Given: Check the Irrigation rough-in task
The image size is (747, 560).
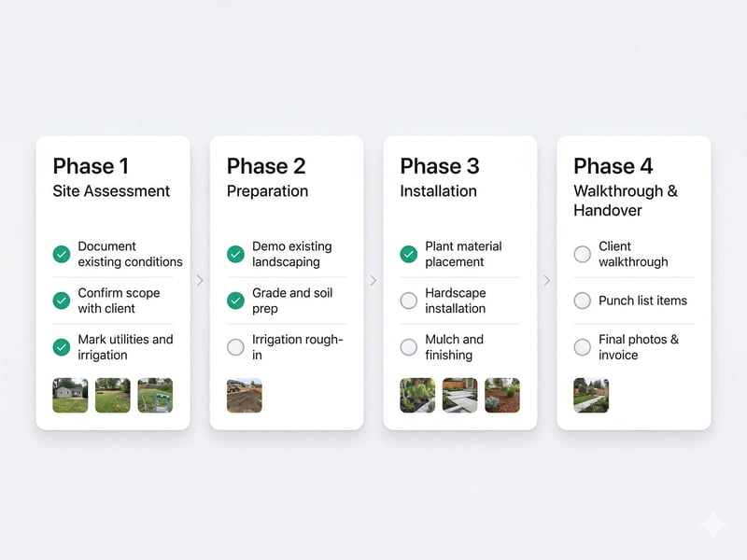Looking at the screenshot, I should pos(235,347).
